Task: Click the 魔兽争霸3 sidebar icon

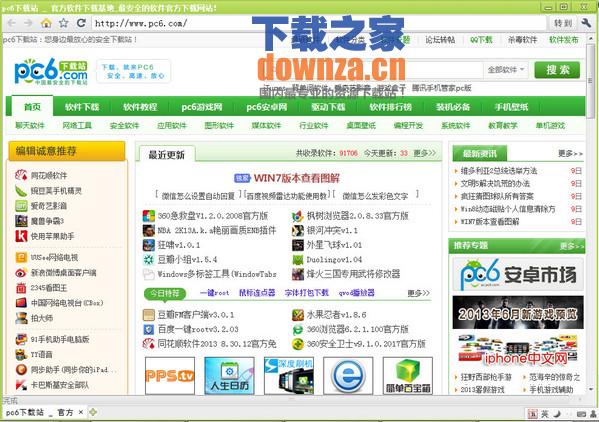Action: coord(21,221)
